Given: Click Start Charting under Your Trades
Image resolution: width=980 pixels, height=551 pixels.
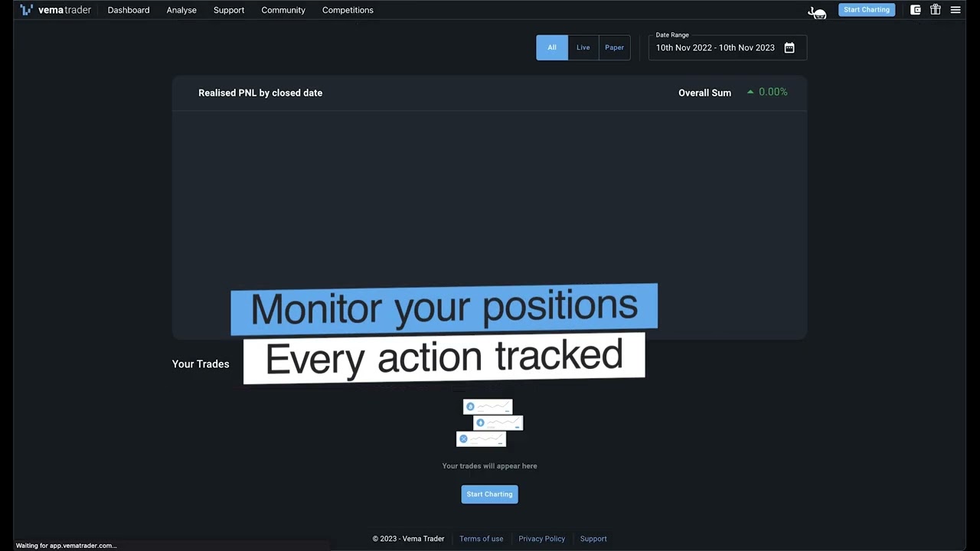Looking at the screenshot, I should click(x=490, y=494).
